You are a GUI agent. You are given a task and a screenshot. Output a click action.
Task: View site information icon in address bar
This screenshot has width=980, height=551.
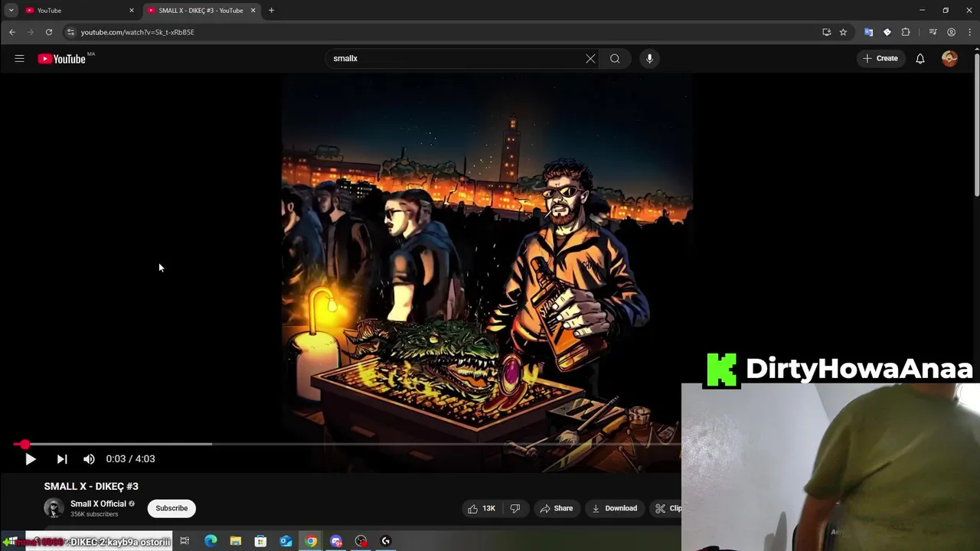click(70, 32)
